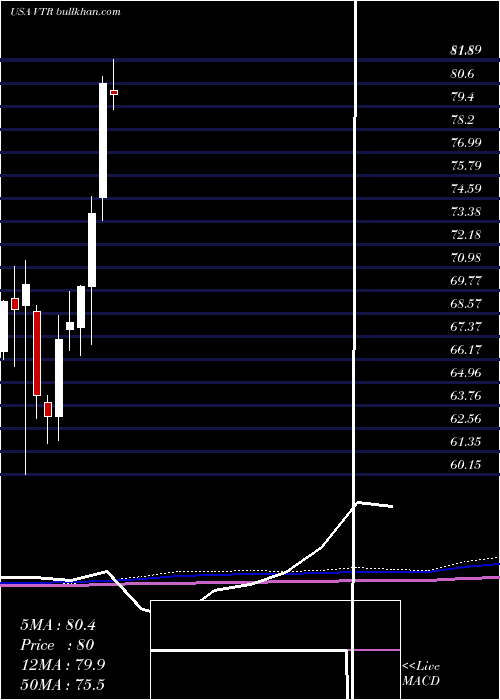This screenshot has width=500, height=700.
Task: Click the 67.37 price axis label
Action: coord(466,326)
